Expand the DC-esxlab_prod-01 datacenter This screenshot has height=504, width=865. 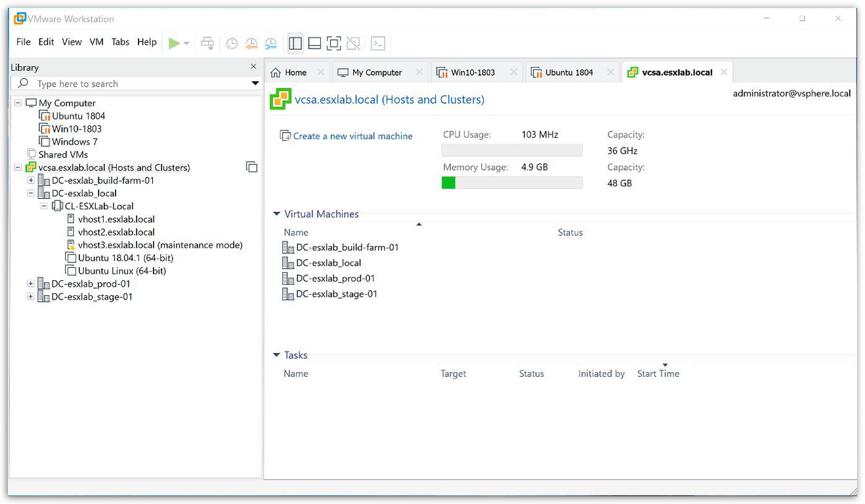click(x=30, y=283)
